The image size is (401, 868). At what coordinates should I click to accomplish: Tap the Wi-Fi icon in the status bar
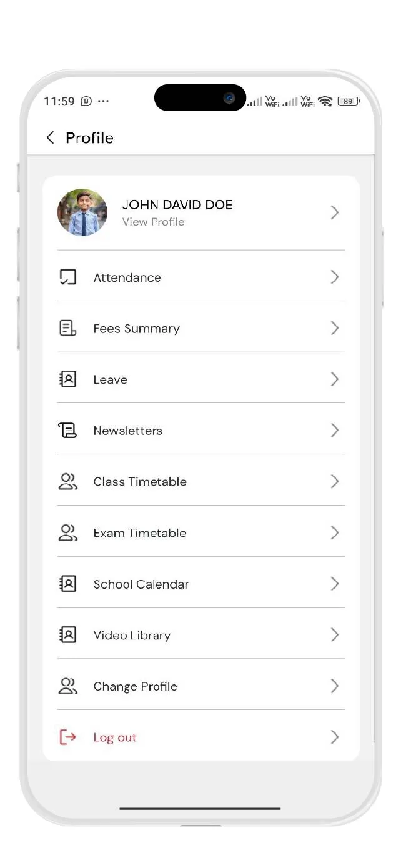[325, 101]
